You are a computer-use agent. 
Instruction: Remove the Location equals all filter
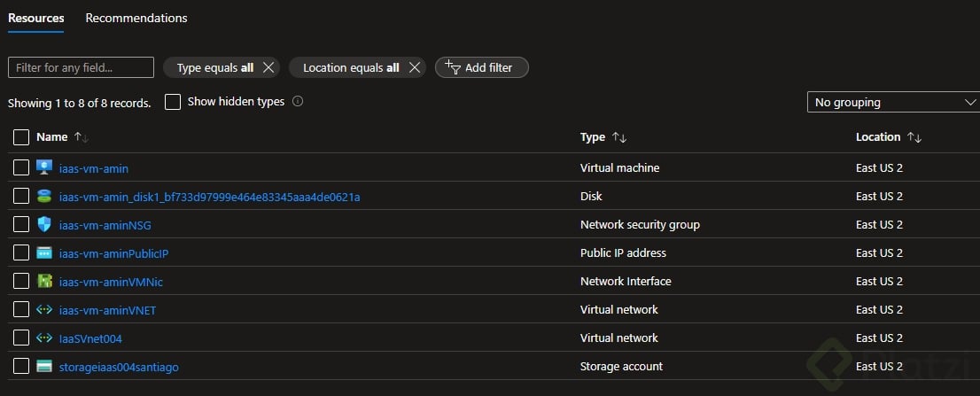[x=414, y=67]
